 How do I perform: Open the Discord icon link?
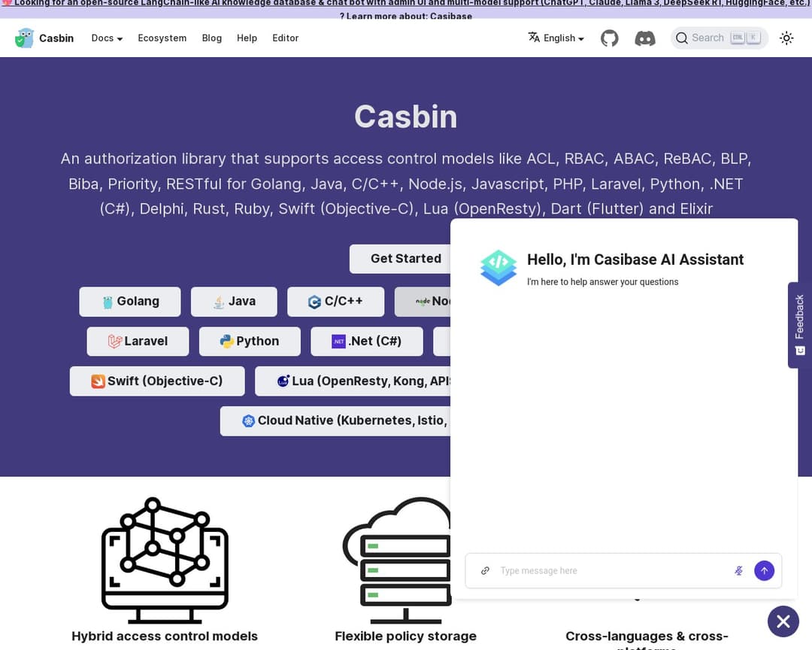[x=645, y=38]
